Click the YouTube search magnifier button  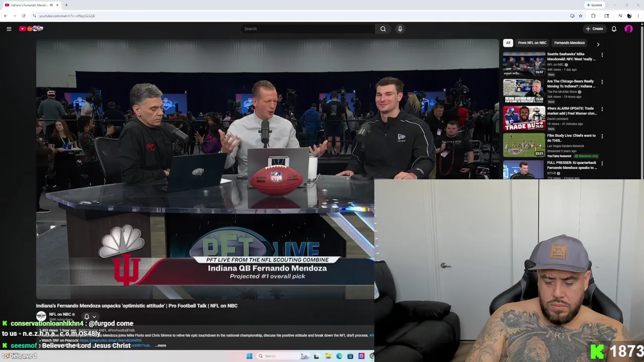click(383, 29)
